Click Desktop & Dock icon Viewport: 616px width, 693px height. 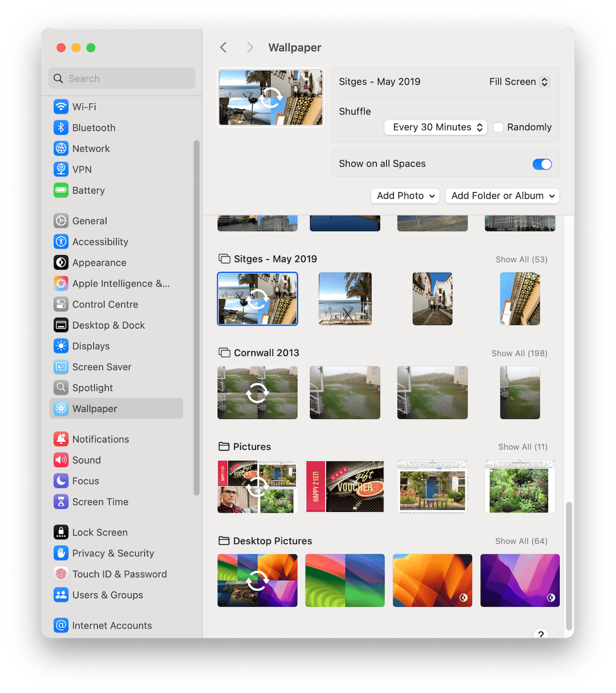[x=61, y=325]
